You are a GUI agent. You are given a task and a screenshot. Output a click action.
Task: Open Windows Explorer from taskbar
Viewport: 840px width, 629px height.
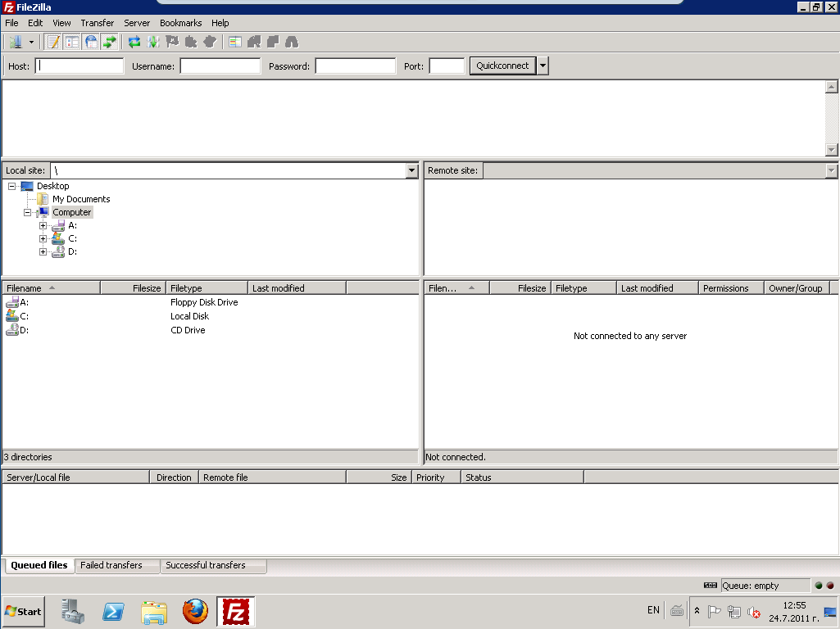(x=154, y=612)
